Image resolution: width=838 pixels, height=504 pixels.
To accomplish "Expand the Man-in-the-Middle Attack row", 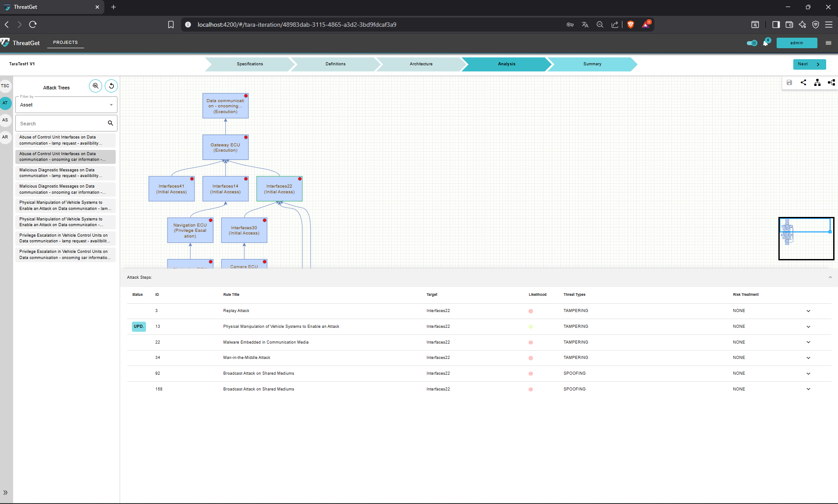I will pos(808,358).
